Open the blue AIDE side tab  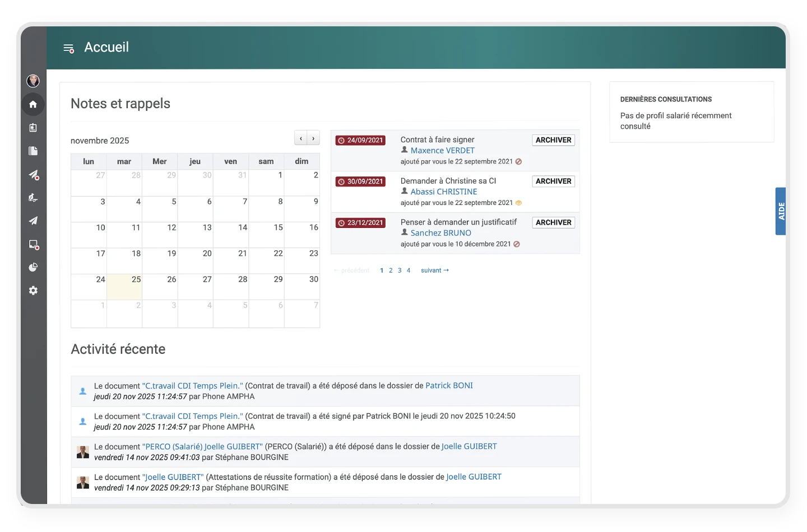point(781,211)
